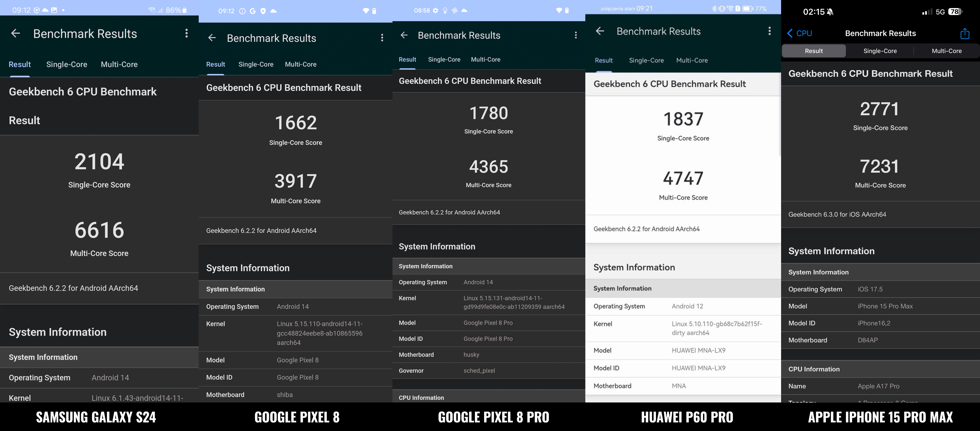Screen dimensions: 980x431
Task: Select Single-Core tab in Pixel 8 panel
Action: tap(256, 64)
